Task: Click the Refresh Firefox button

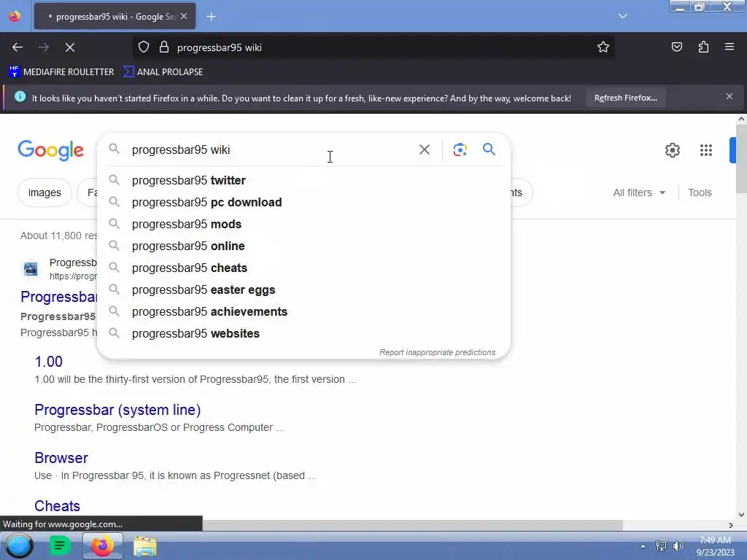Action: (625, 98)
